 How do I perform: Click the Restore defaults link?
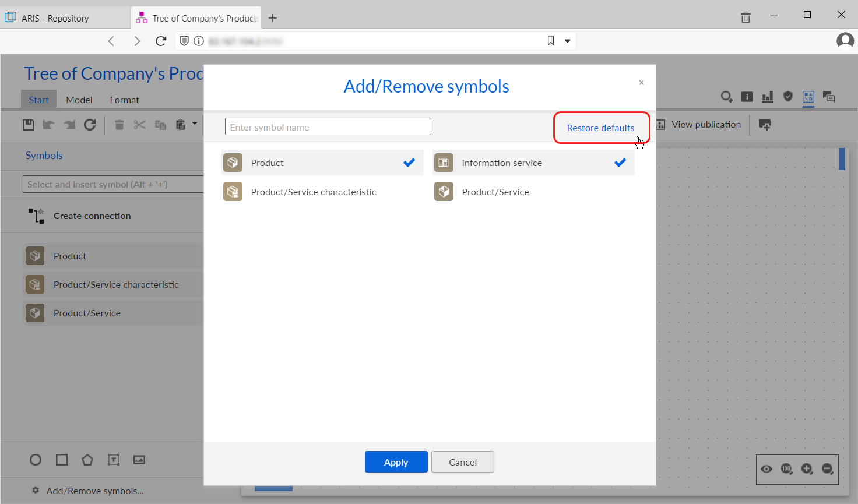(x=600, y=128)
